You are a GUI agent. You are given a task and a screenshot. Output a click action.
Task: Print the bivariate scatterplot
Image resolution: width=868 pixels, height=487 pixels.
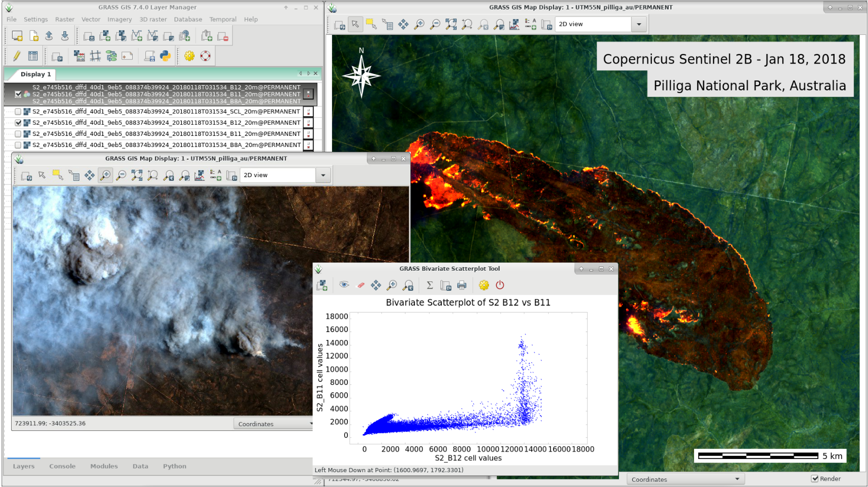[461, 286]
